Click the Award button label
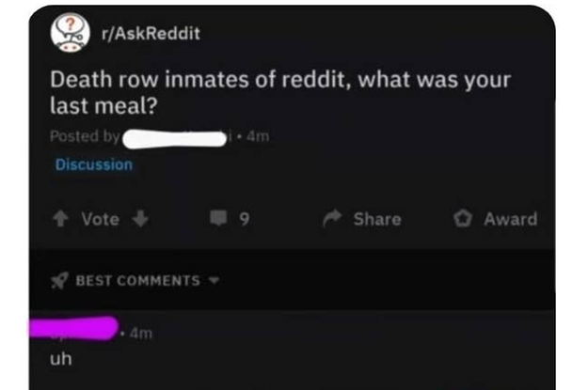 tap(510, 219)
